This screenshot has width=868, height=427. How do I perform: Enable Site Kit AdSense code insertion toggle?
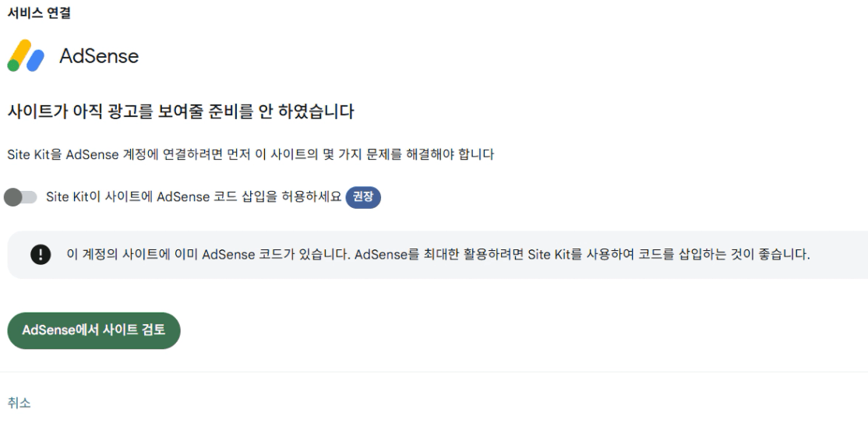[21, 197]
